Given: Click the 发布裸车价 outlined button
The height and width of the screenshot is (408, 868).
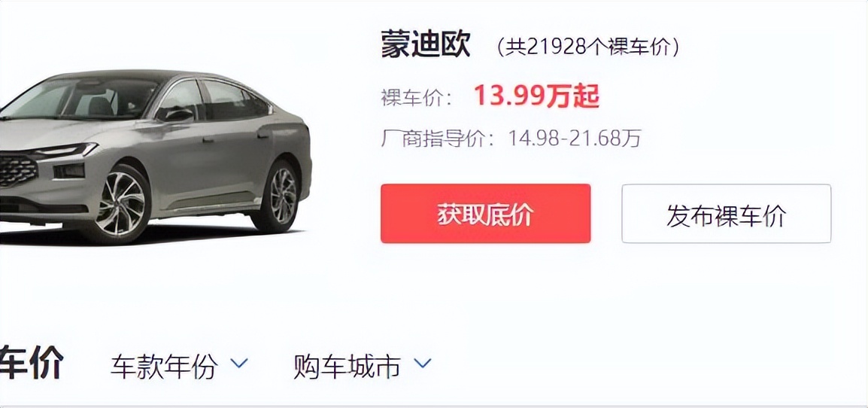Looking at the screenshot, I should coord(727,214).
